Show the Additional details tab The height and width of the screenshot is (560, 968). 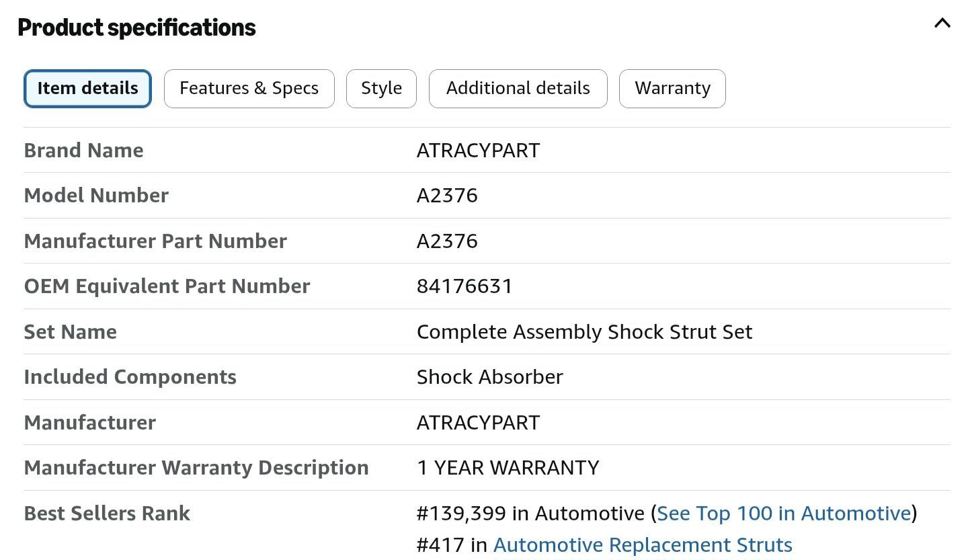(518, 89)
